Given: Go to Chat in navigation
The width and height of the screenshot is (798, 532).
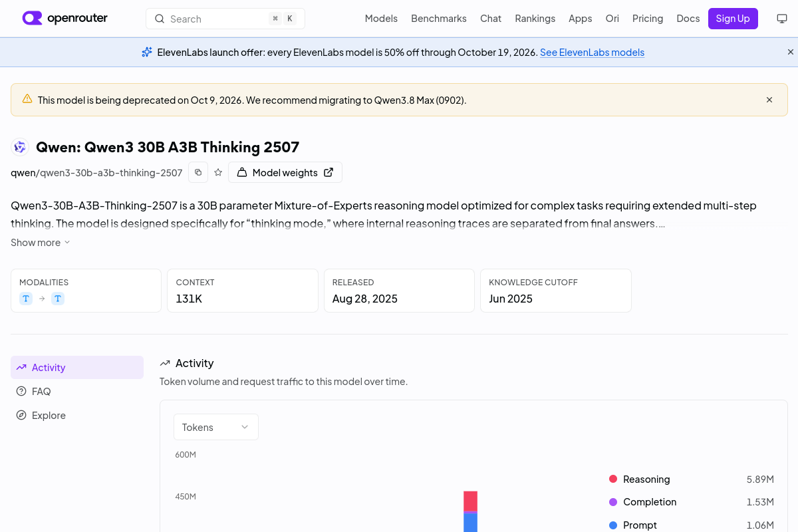Looking at the screenshot, I should [x=491, y=19].
